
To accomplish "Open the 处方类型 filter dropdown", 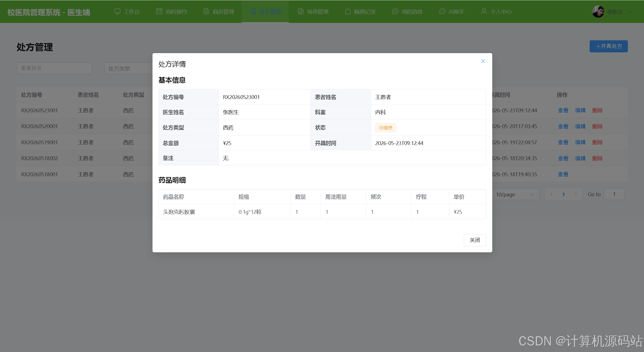I will [x=129, y=68].
